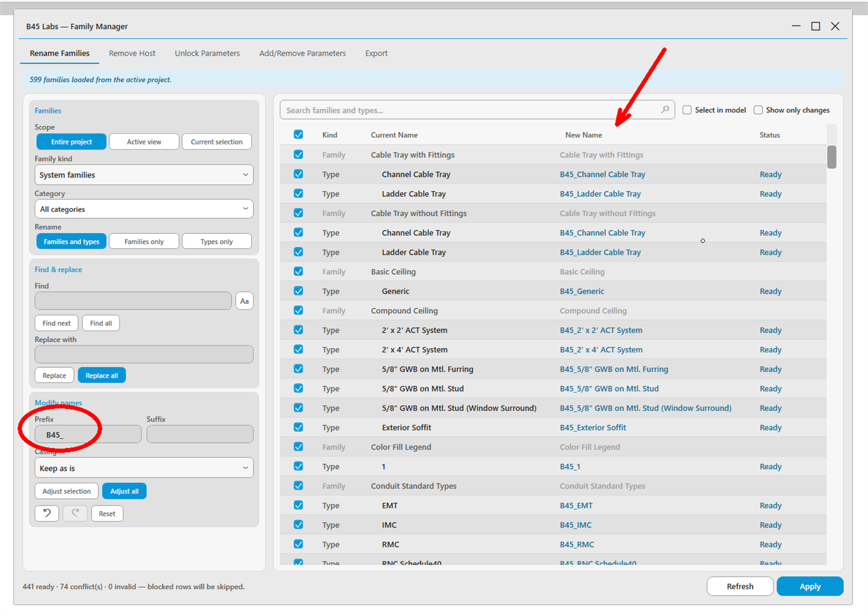This screenshot has width=868, height=616.
Task: Click the Adjust all button
Action: [125, 491]
